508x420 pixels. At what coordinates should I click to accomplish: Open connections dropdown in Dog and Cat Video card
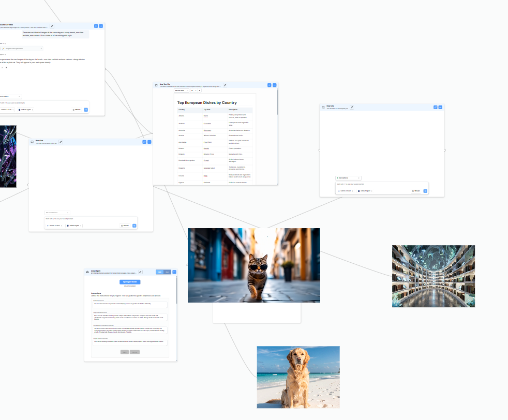(x=10, y=97)
